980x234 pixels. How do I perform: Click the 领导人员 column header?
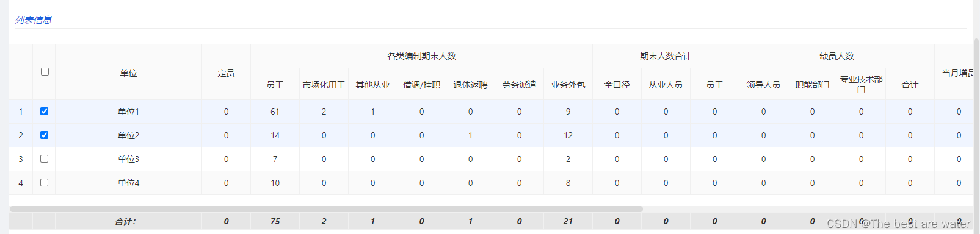pyautogui.click(x=763, y=85)
